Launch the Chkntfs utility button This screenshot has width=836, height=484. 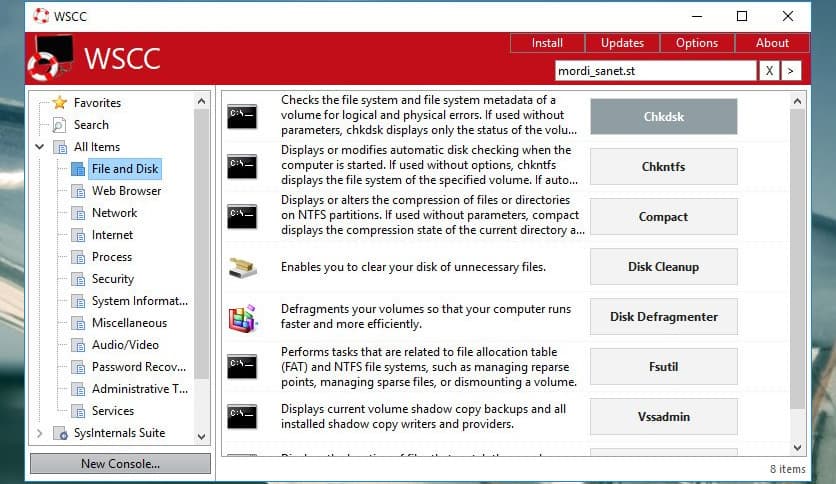pyautogui.click(x=663, y=167)
